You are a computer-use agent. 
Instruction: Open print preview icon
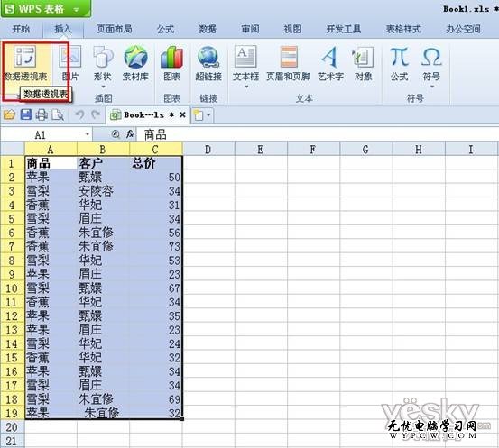pyautogui.click(x=58, y=114)
